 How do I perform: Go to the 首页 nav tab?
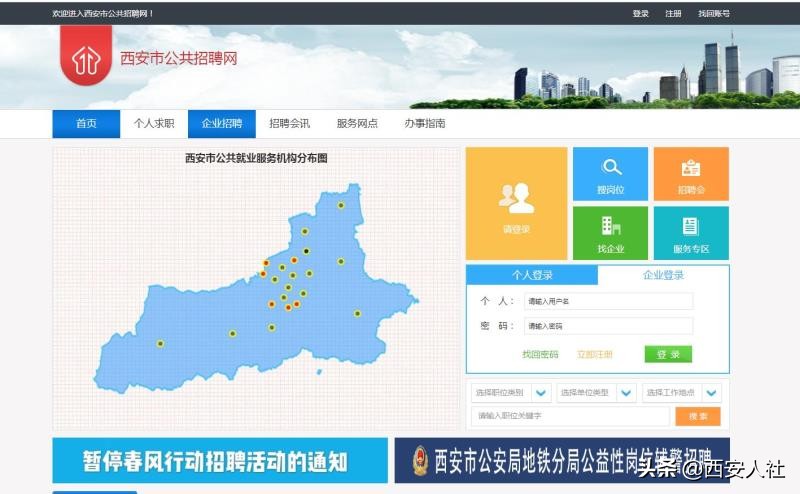(86, 124)
